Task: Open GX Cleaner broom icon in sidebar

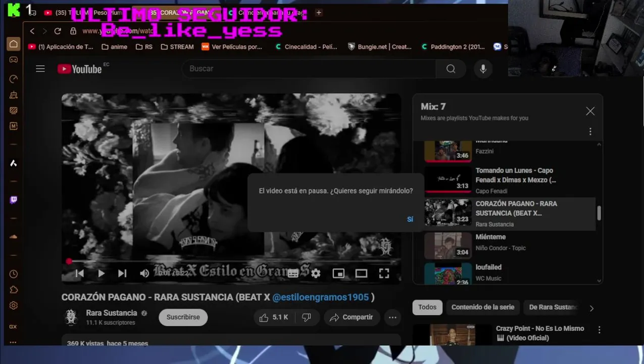Action: coord(14,95)
